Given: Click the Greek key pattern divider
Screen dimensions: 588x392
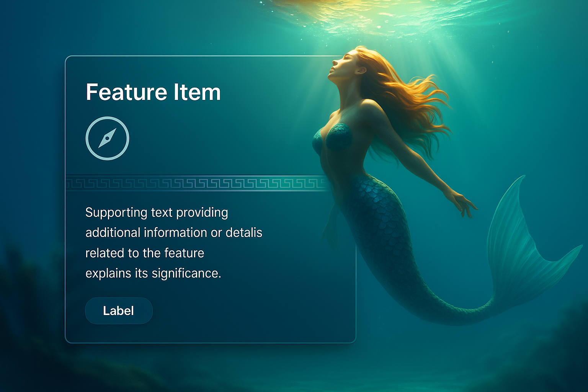Looking at the screenshot, I should pos(197,183).
